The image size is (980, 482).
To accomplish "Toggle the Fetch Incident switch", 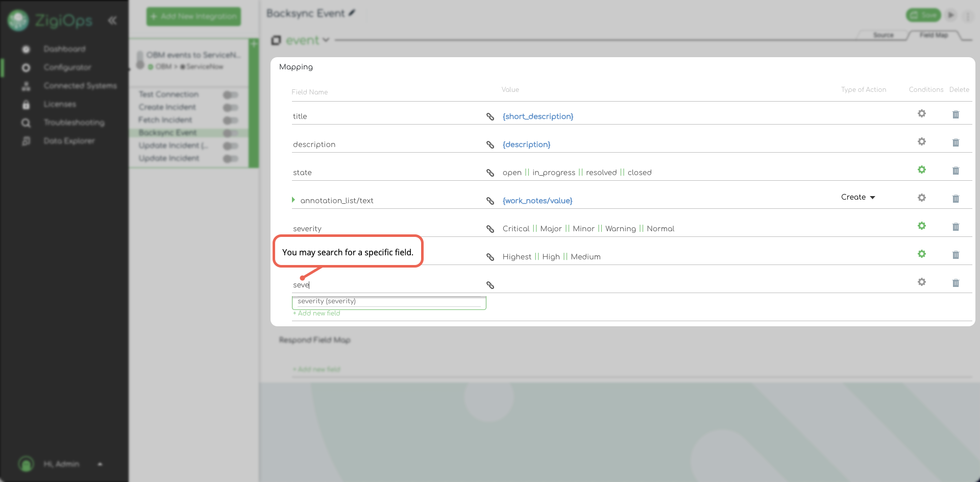I will tap(230, 120).
